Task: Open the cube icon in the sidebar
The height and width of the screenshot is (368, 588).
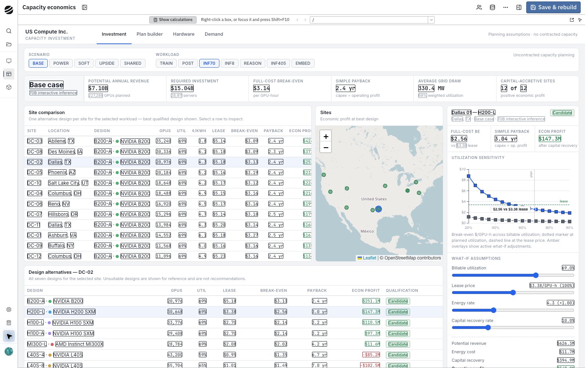Action: (x=9, y=87)
